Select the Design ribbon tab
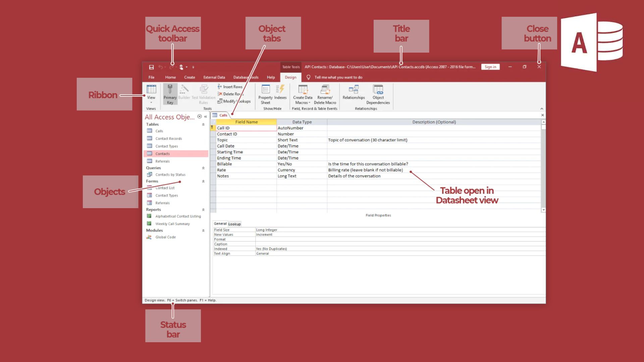This screenshot has height=362, width=644. [290, 77]
